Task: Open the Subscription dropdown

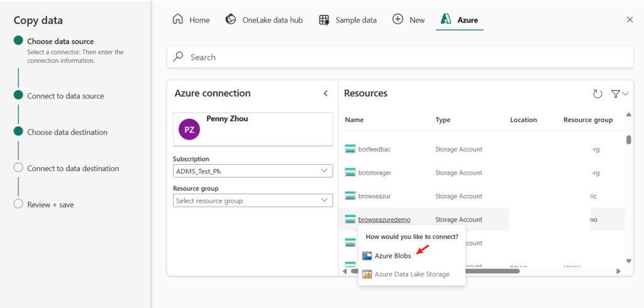Action: point(253,171)
